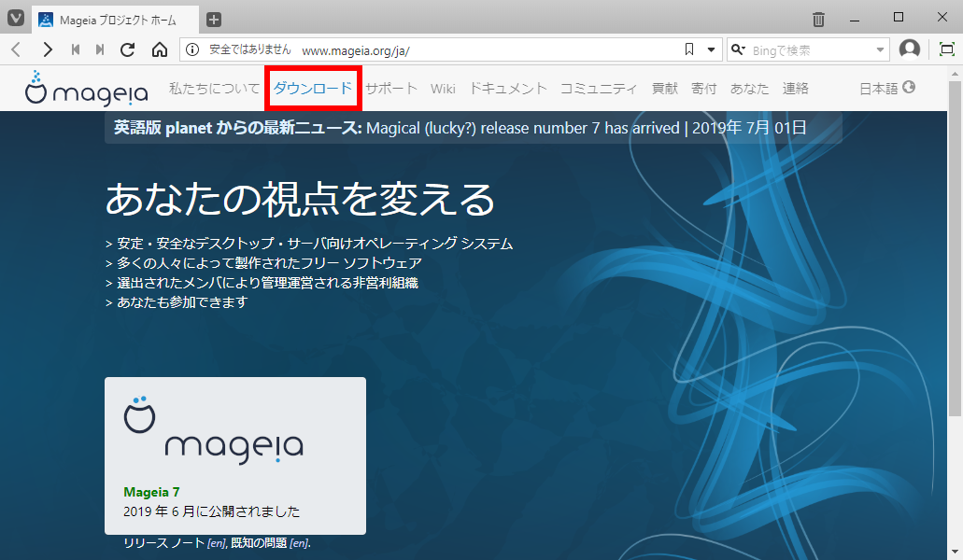
Task: Minimize the browser window
Action: [x=855, y=19]
